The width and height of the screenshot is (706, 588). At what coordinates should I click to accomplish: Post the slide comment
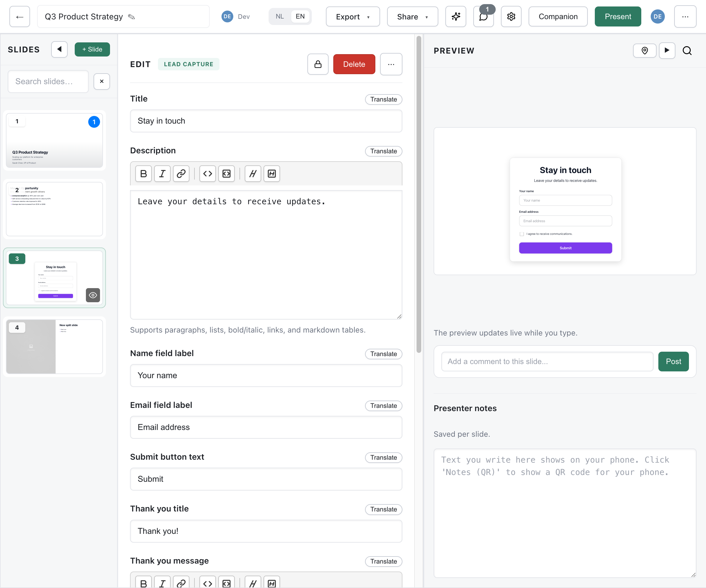pyautogui.click(x=673, y=361)
